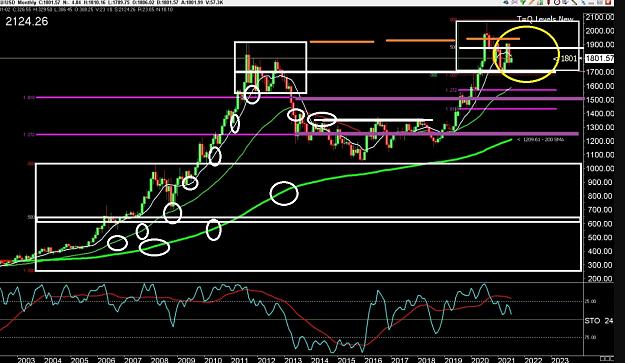Click the 1700.00 price axis label
Viewport: 625px width, 363px height.
point(599,72)
